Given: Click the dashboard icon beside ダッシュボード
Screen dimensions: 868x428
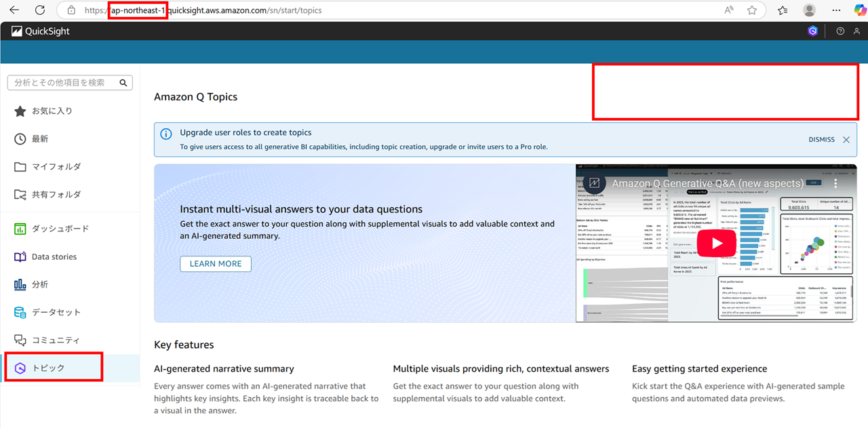Looking at the screenshot, I should [x=20, y=229].
